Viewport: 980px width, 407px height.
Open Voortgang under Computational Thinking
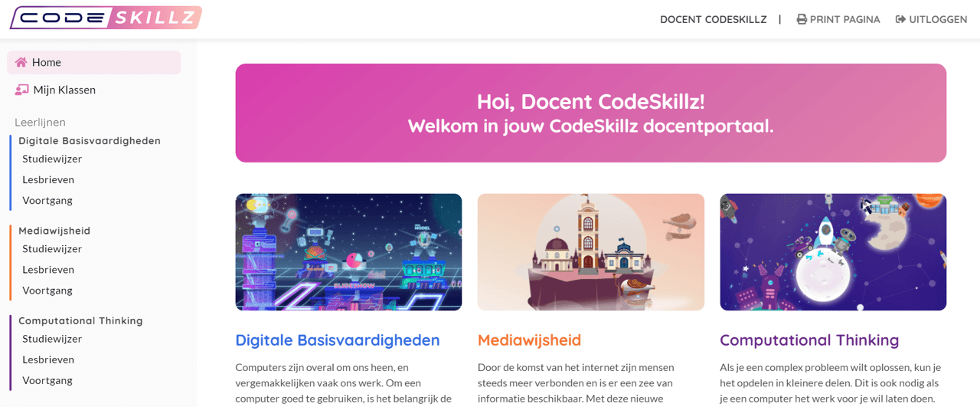point(47,380)
